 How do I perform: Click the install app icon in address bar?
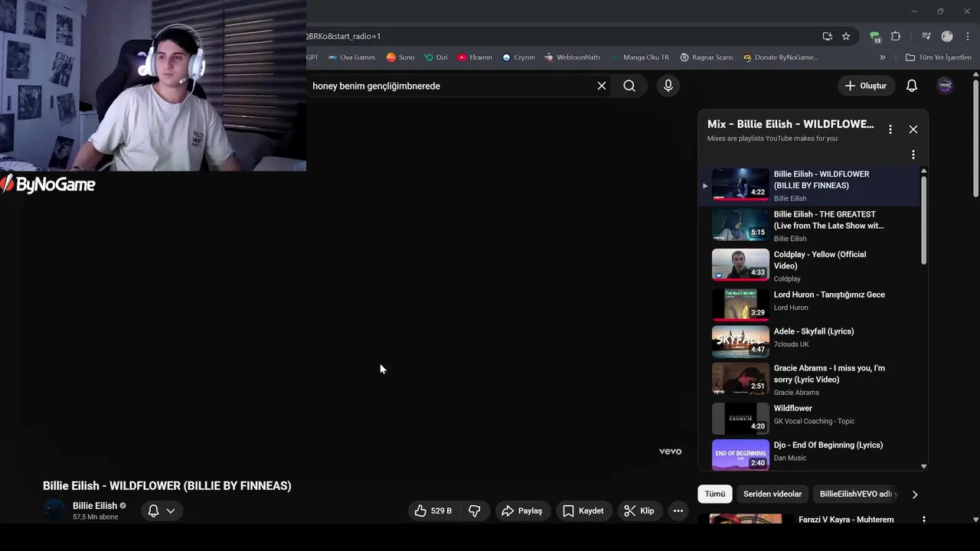(x=828, y=36)
